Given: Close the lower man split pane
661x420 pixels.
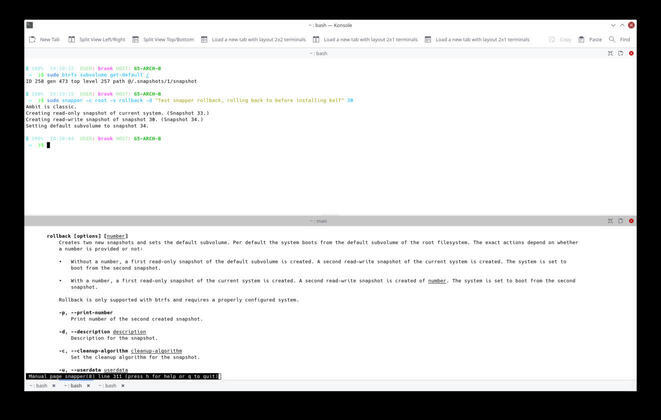Looking at the screenshot, I should (631, 221).
